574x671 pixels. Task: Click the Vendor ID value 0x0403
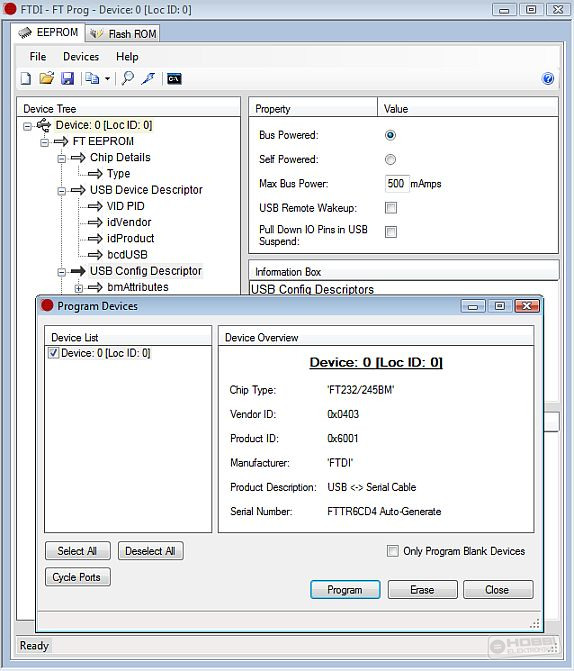coord(343,414)
